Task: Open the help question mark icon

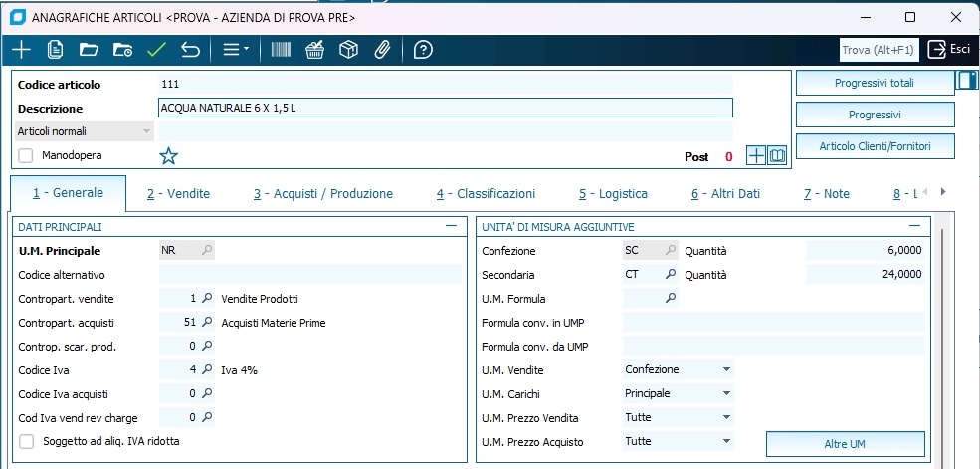Action: click(423, 50)
